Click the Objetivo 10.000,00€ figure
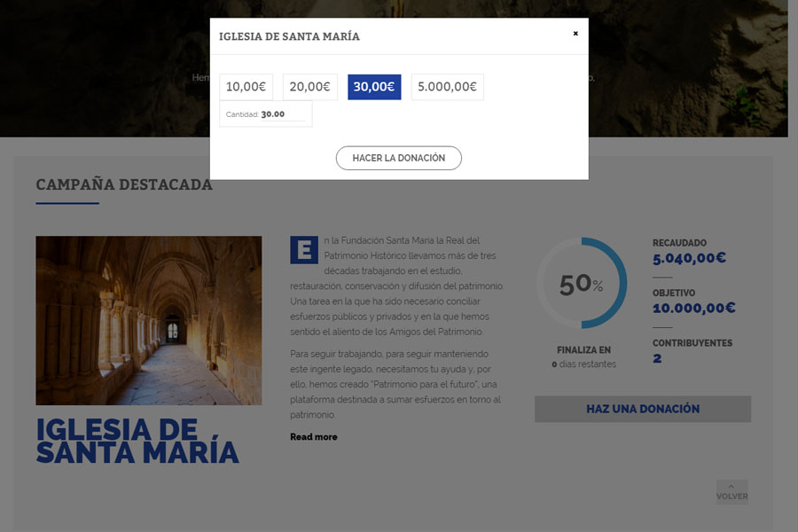 coord(693,309)
